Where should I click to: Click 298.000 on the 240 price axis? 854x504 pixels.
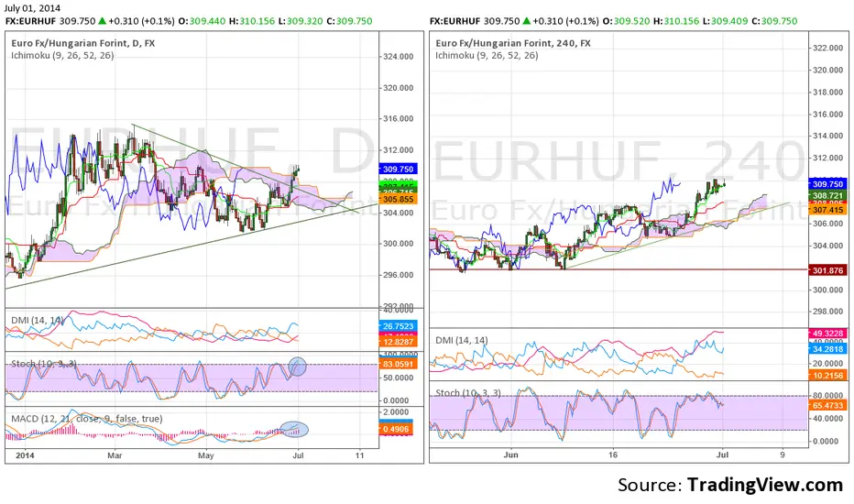827,312
